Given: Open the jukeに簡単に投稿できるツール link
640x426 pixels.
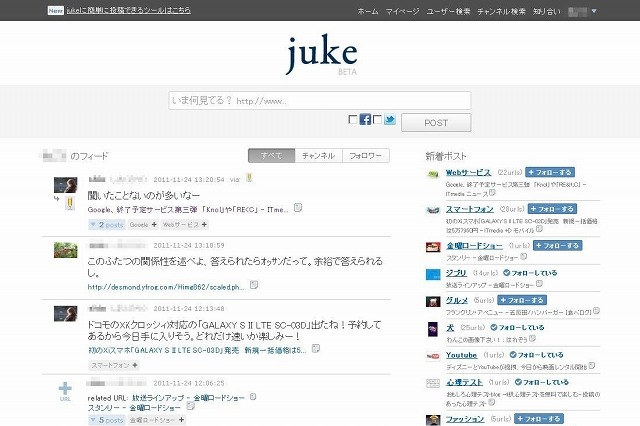Looking at the screenshot, I should pyautogui.click(x=129, y=11).
